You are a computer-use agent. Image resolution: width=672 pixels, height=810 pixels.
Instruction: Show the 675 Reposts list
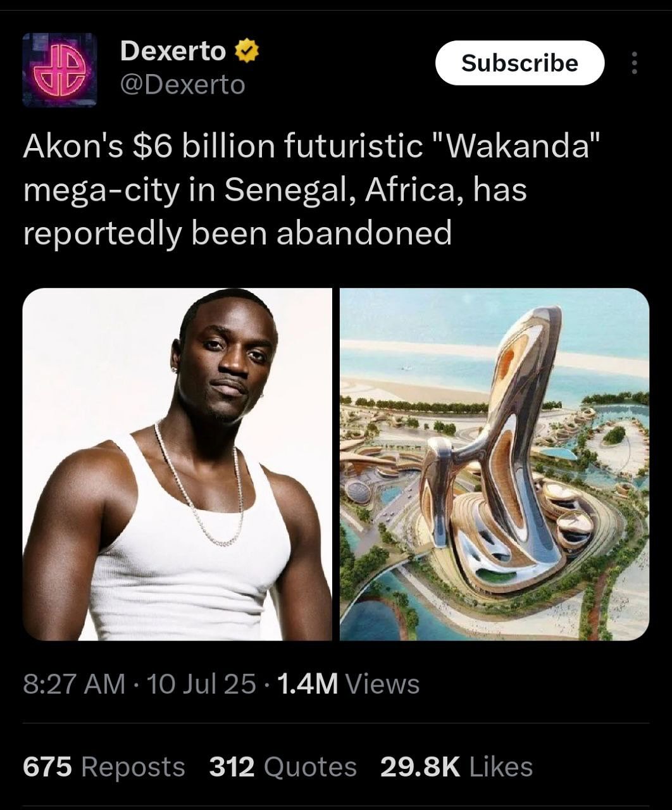(x=104, y=767)
